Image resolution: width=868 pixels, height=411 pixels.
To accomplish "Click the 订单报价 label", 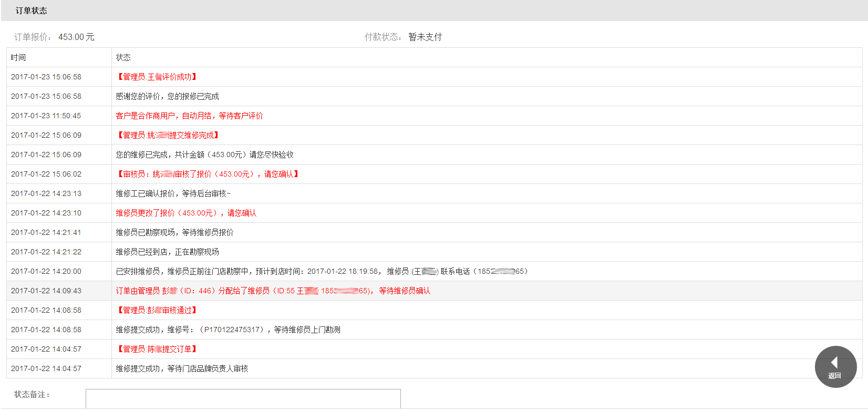I will click(x=33, y=37).
